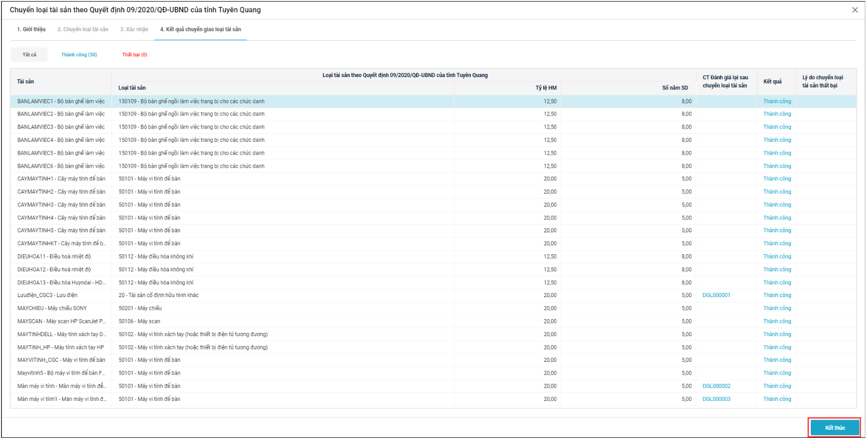The height and width of the screenshot is (440, 868).
Task: Click Thành công result for BANLAMVIEC1 row
Action: pyautogui.click(x=777, y=101)
